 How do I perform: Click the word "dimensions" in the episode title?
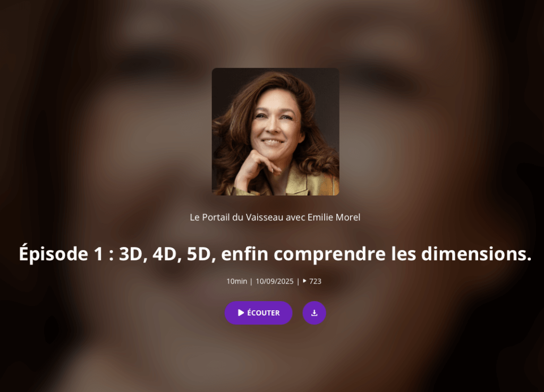[x=477, y=253]
